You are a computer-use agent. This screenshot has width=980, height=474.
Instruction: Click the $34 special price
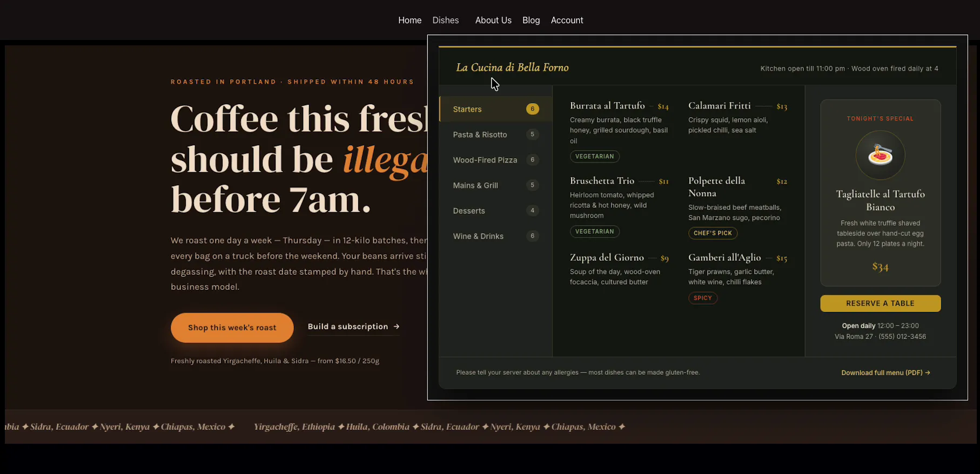click(880, 267)
